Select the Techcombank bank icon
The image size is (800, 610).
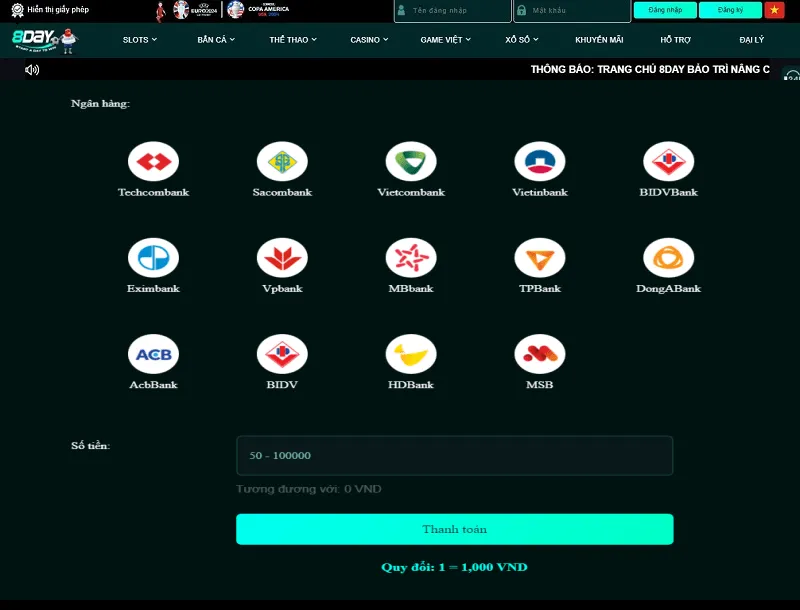[153, 162]
